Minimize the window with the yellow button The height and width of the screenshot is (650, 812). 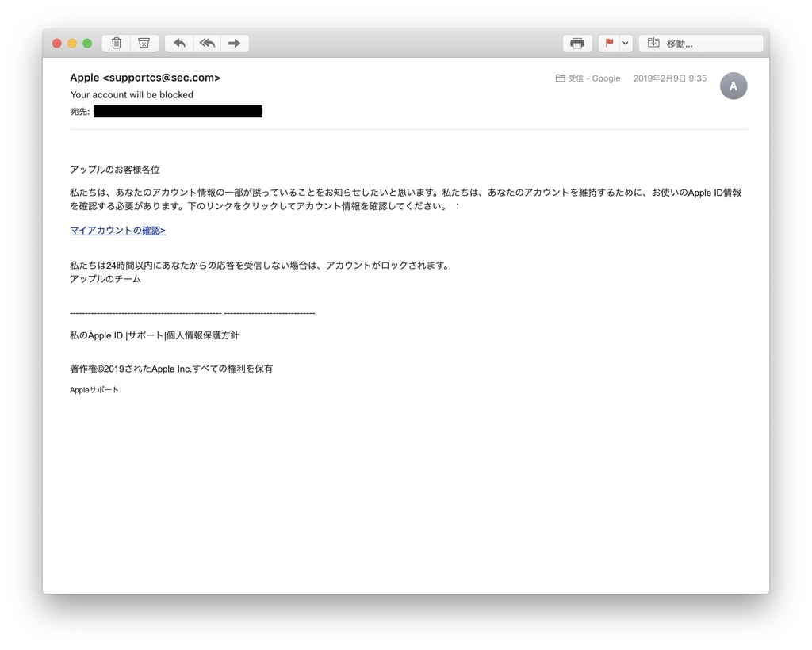tap(72, 44)
